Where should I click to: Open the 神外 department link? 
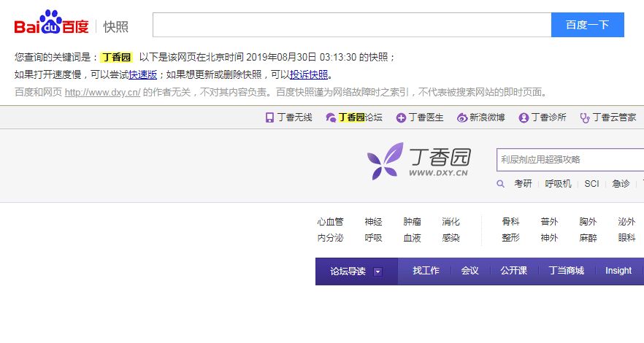[x=549, y=238]
